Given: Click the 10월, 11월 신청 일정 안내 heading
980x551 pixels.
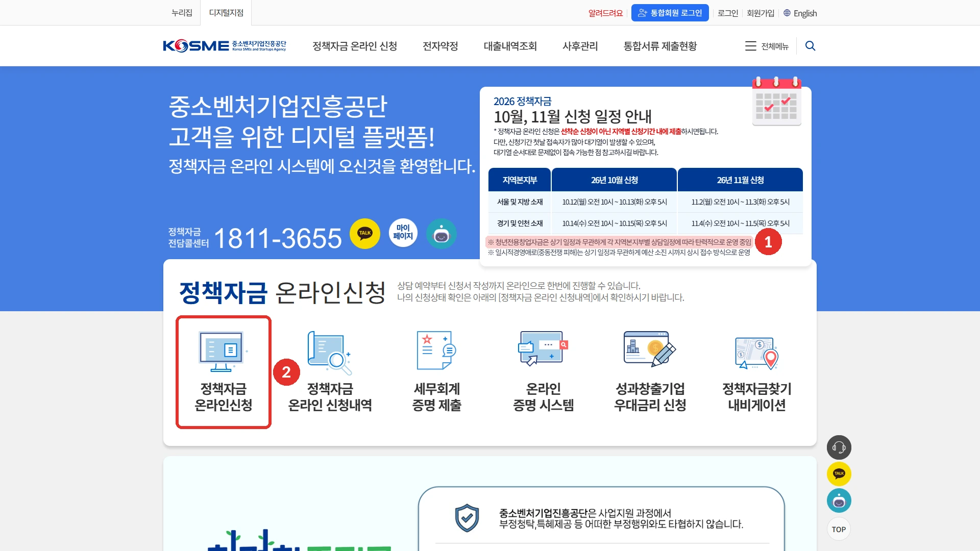Looking at the screenshot, I should (x=573, y=117).
